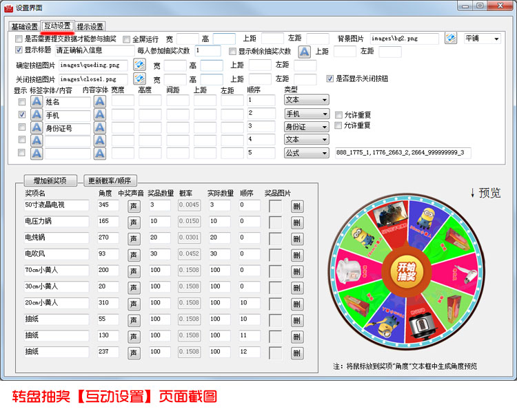Toggle the 全屏运行 checkbox

point(126,39)
